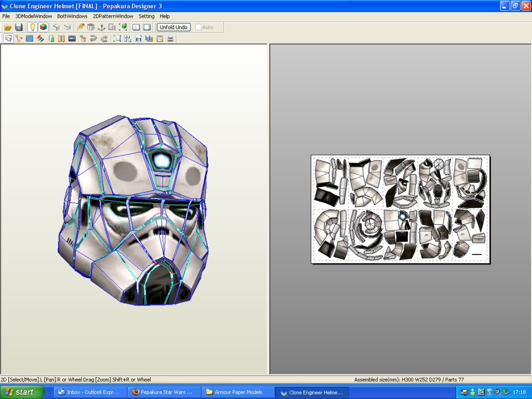This screenshot has width=532, height=399.
Task: Toggle the colored cube texture display button
Action: point(43,27)
